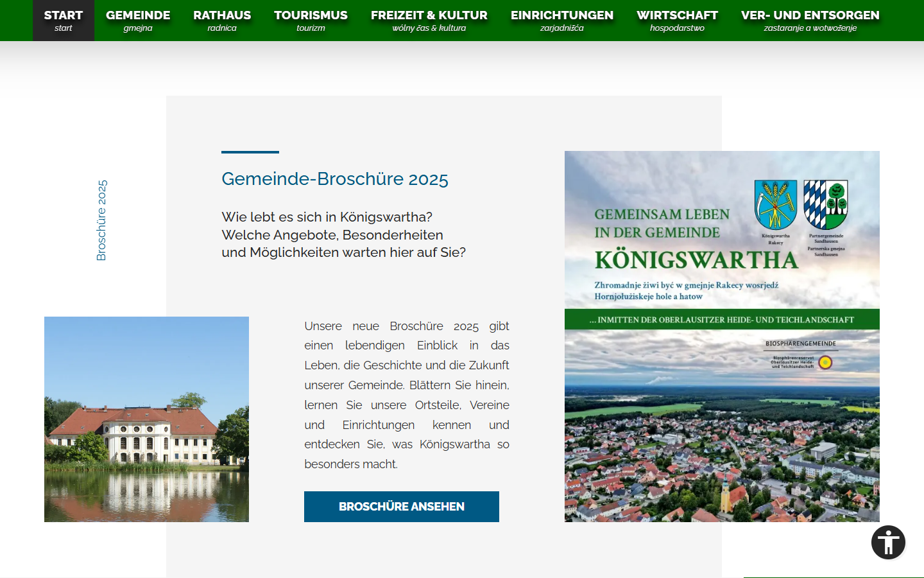924x578 pixels.
Task: Click the Sandhausen partner coat of arms
Action: [826, 204]
